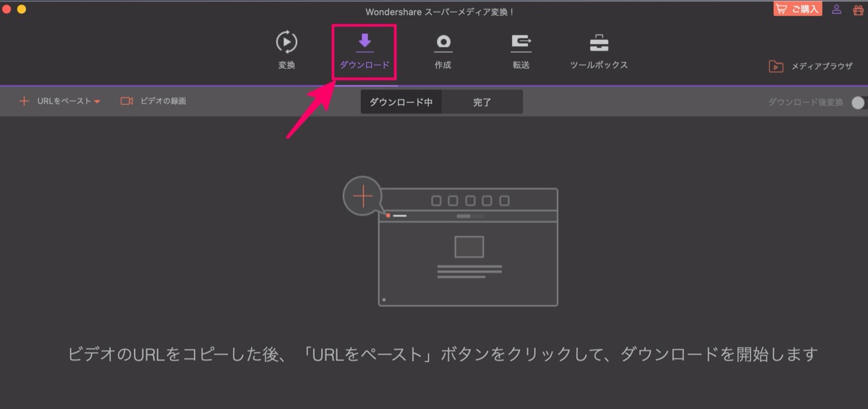Click the ご購入 purchase button
868x409 pixels.
[798, 9]
